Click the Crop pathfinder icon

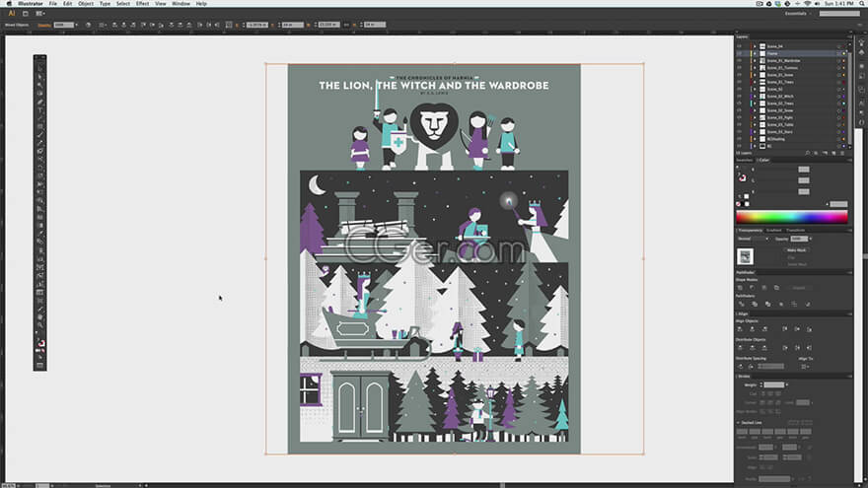coord(781,304)
